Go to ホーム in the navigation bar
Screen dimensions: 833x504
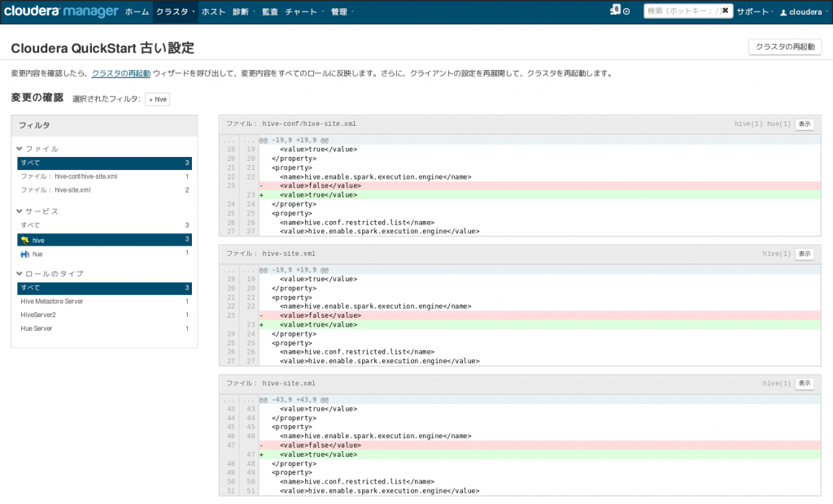[137, 11]
